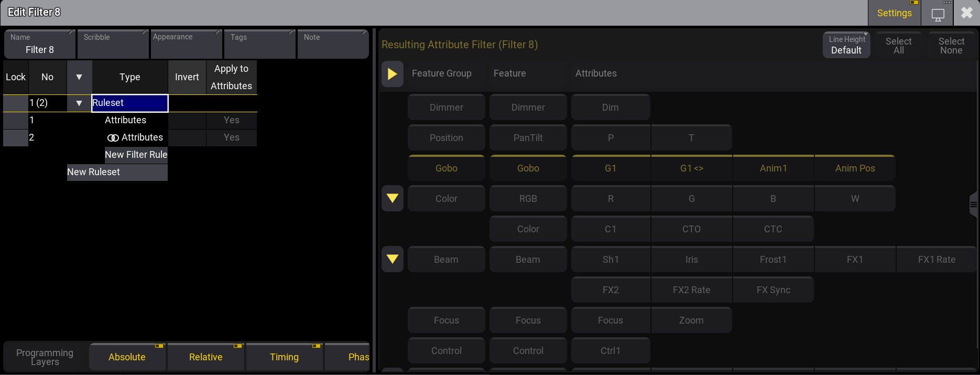Screen dimensions: 980x375
Task: Click the panel handle on right edge
Action: (x=973, y=205)
